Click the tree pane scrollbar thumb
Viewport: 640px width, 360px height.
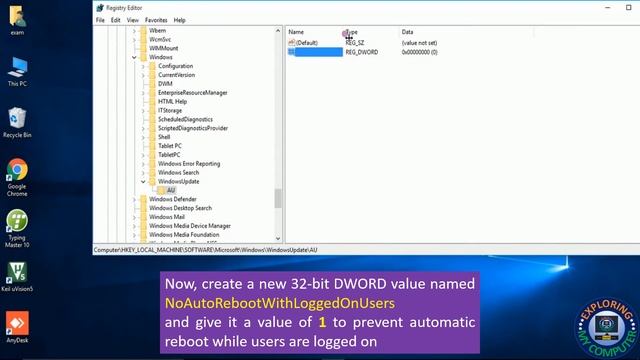pyautogui.click(x=278, y=198)
